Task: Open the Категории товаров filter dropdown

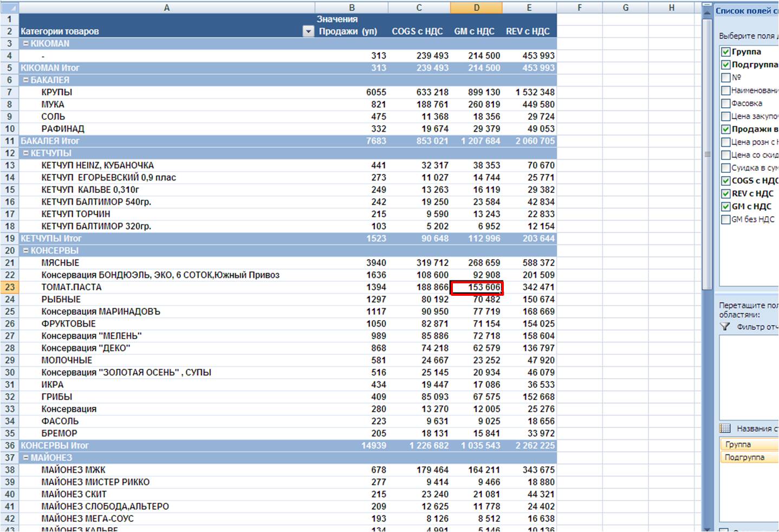Action: (308, 31)
